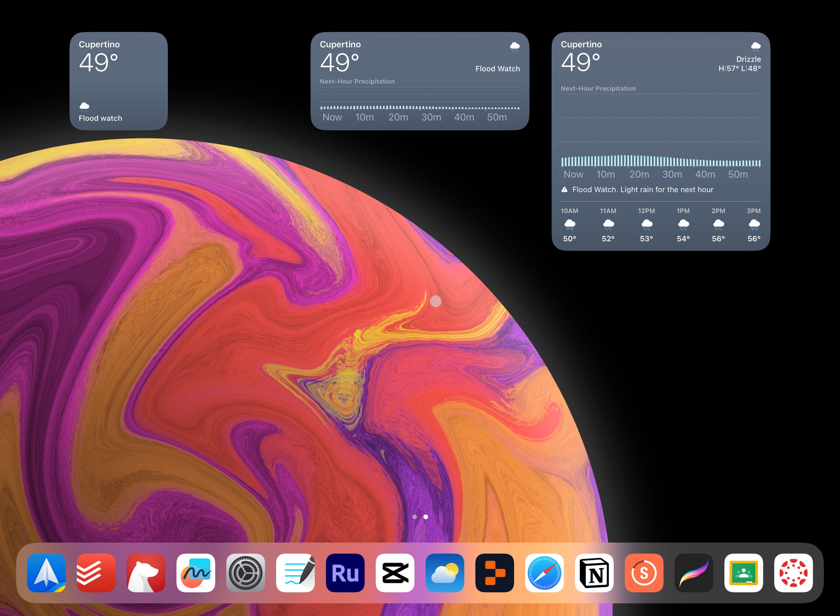Tap the cloud icon above Flood watch in small widget

[84, 107]
